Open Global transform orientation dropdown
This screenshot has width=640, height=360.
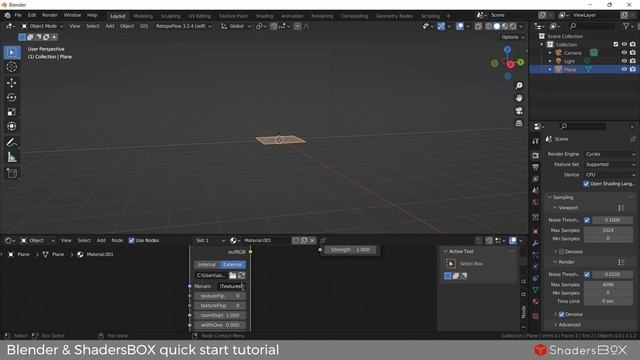(236, 26)
